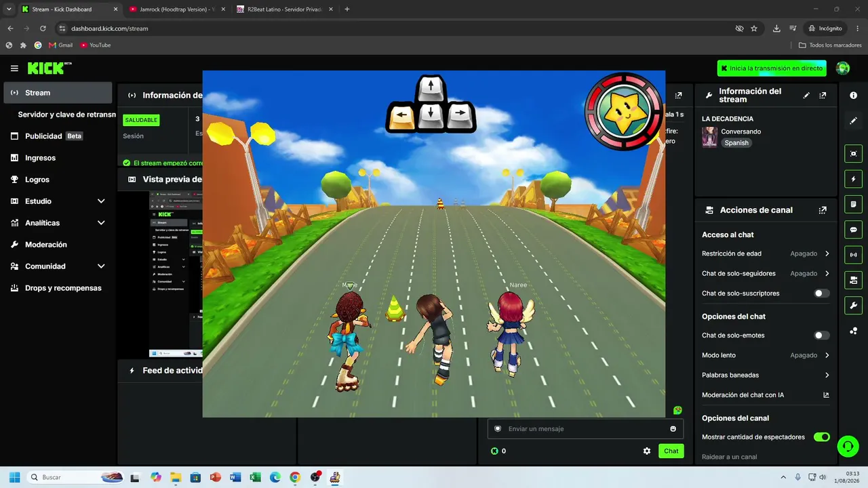The image size is (868, 488).
Task: Show hidden system tray icons
Action: click(783, 477)
